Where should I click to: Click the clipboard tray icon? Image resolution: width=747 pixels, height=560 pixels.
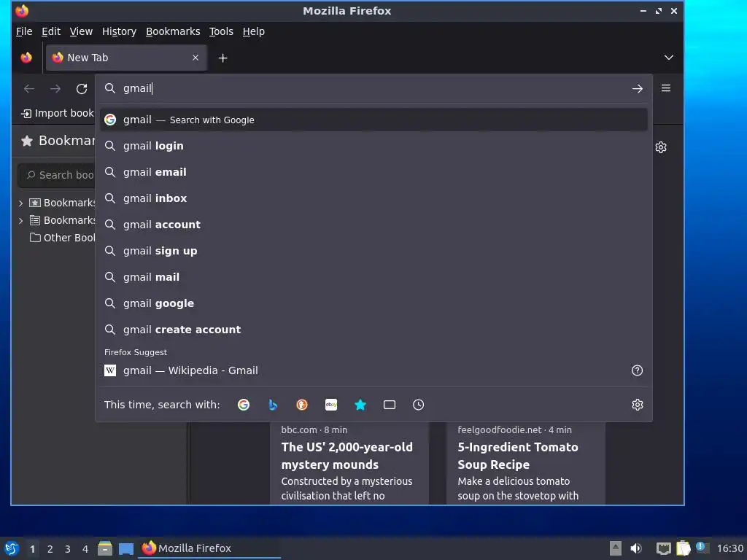pos(683,548)
